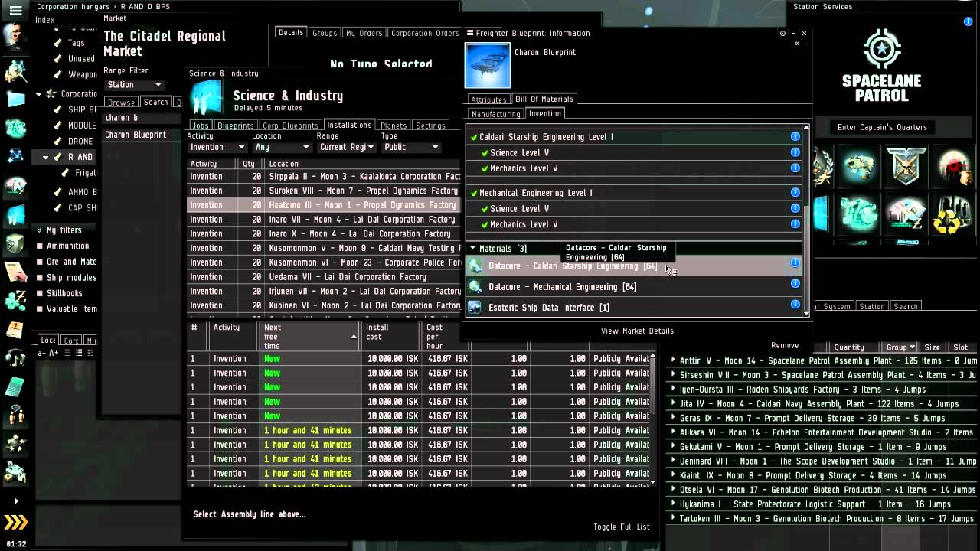Select Kusomonmon V Caldari Navy Testing row

coord(324,248)
